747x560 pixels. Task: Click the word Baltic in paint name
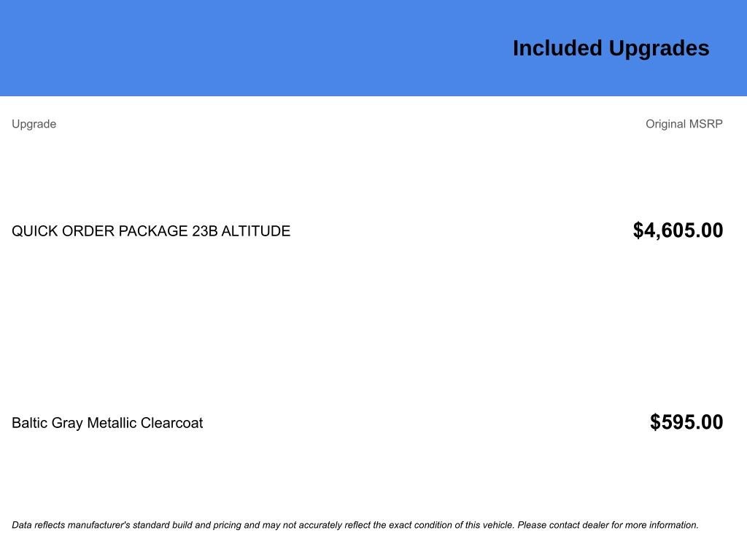coord(29,423)
